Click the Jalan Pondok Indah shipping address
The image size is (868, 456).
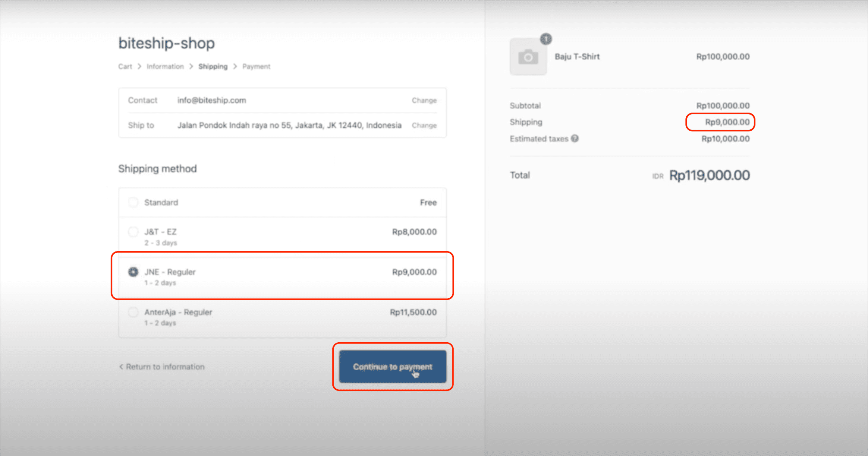pos(289,125)
